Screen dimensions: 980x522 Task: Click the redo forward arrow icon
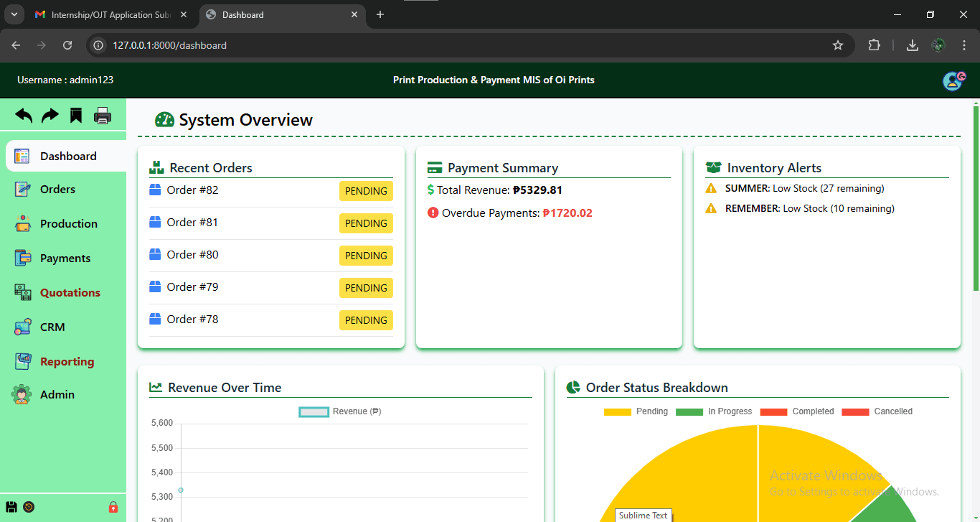50,116
